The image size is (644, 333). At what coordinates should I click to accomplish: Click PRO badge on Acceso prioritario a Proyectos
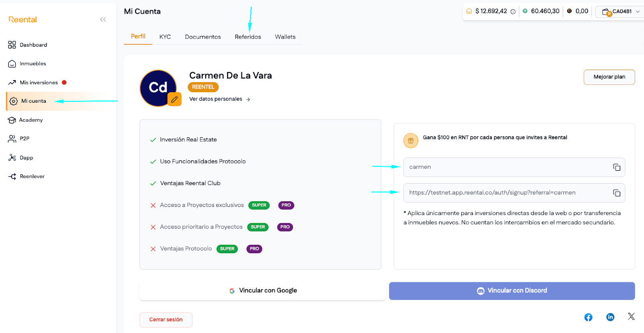[x=285, y=227]
